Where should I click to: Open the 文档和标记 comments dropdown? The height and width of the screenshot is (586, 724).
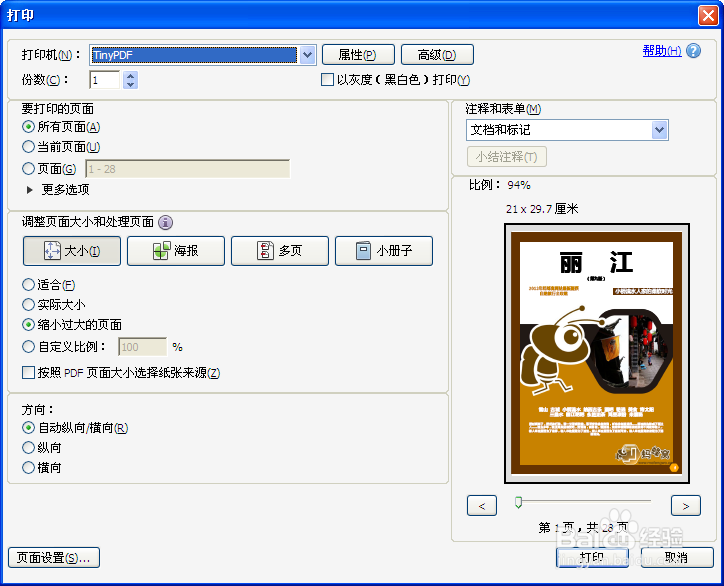click(567, 130)
